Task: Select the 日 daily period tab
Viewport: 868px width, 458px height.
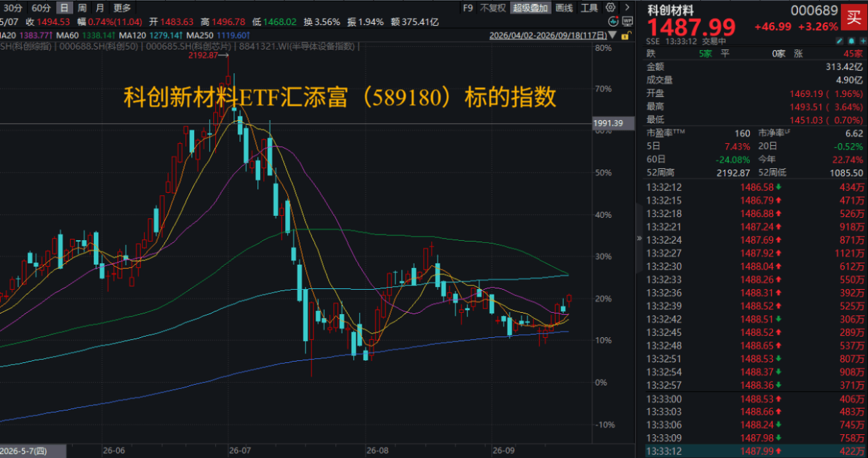Action: pyautogui.click(x=64, y=8)
